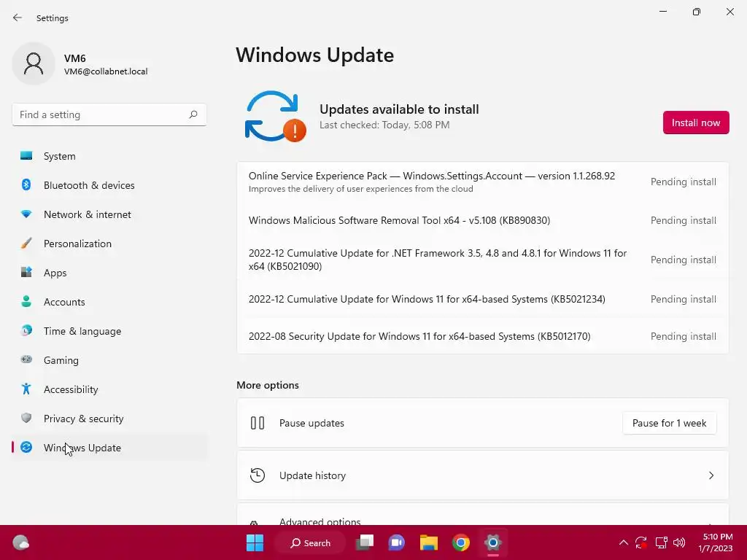Launch Google Chrome from the taskbar
The image size is (747, 560).
click(x=461, y=542)
